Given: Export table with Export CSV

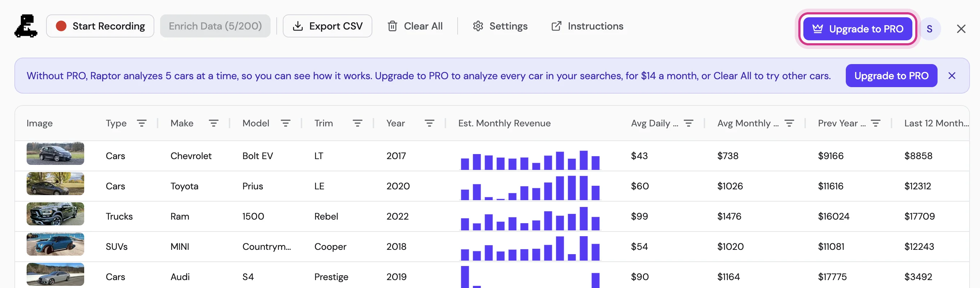Looking at the screenshot, I should coord(327,26).
